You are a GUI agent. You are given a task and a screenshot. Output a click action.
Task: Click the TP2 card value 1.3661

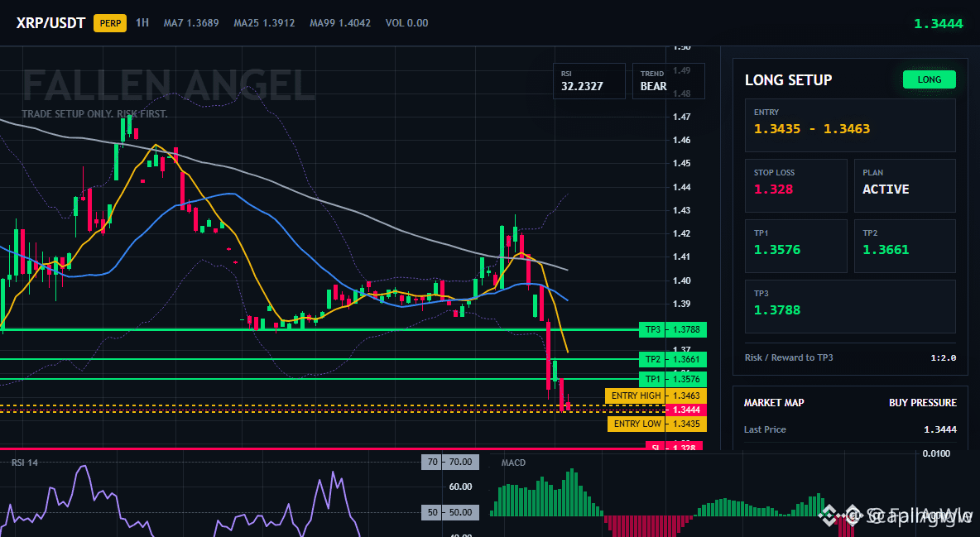click(x=886, y=250)
